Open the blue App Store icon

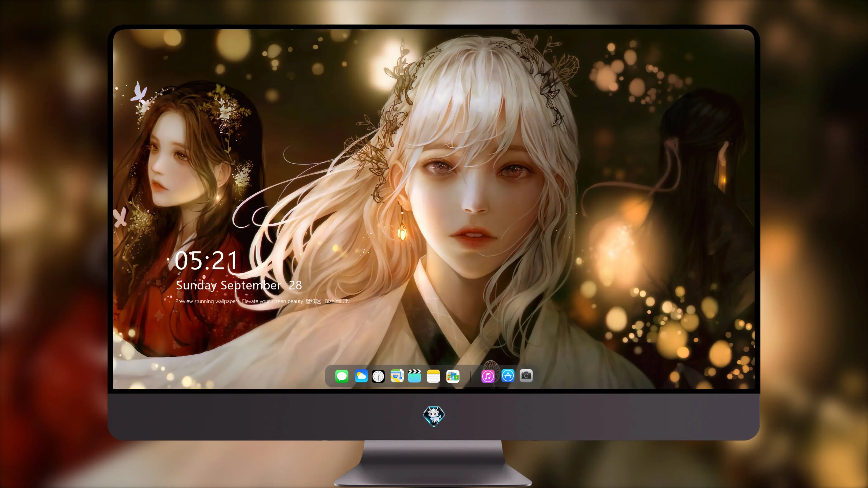(508, 376)
